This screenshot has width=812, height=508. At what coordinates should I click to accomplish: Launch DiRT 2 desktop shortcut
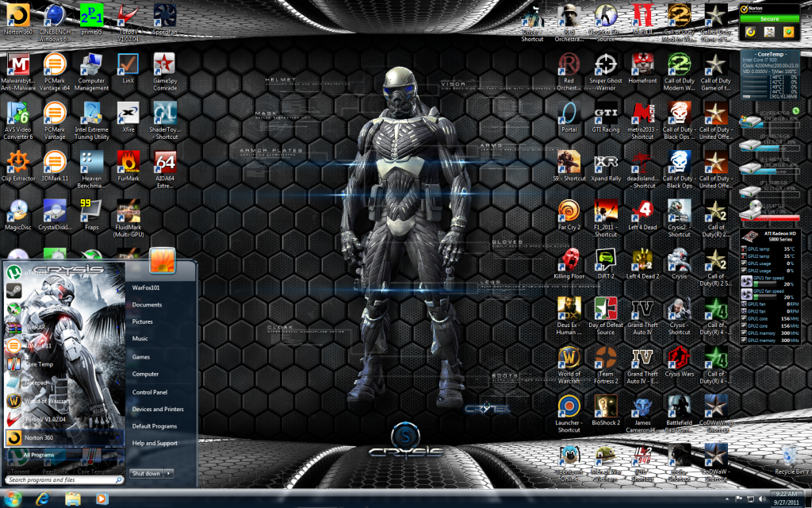point(605,264)
